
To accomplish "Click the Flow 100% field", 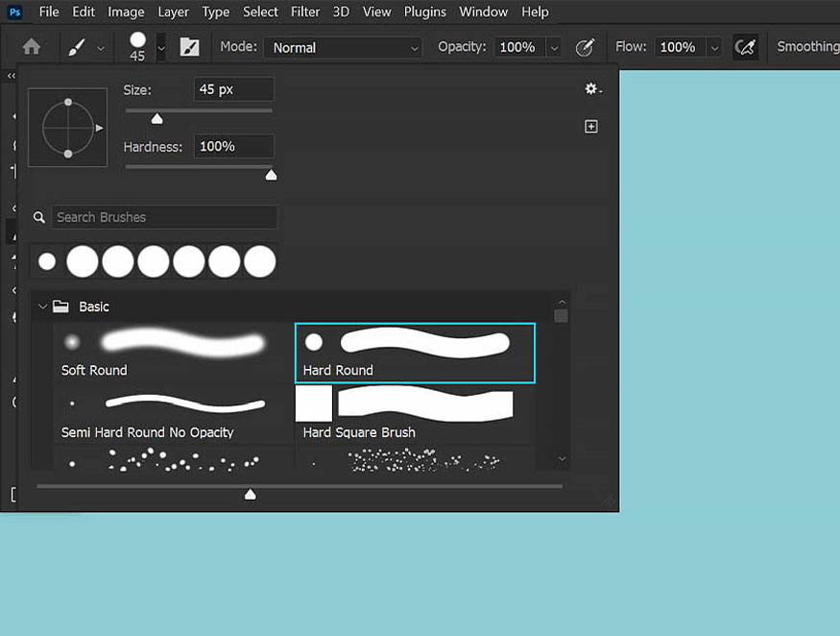I will pyautogui.click(x=680, y=47).
